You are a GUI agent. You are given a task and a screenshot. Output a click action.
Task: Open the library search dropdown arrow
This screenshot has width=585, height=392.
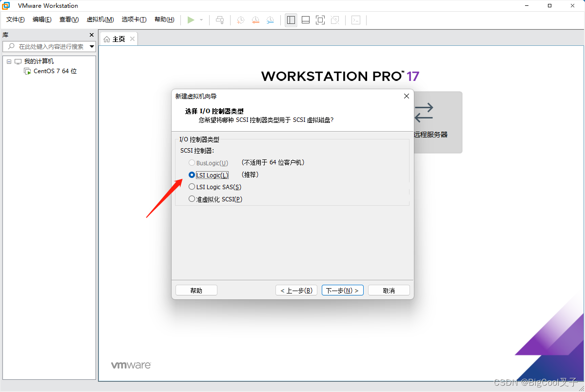[x=92, y=47]
